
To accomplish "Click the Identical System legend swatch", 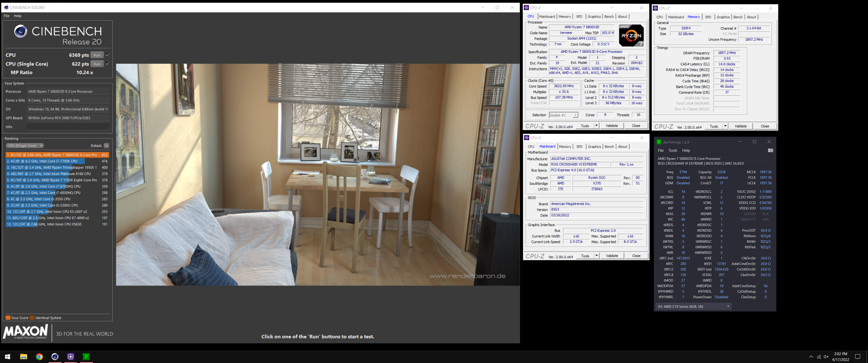I will click(32, 318).
